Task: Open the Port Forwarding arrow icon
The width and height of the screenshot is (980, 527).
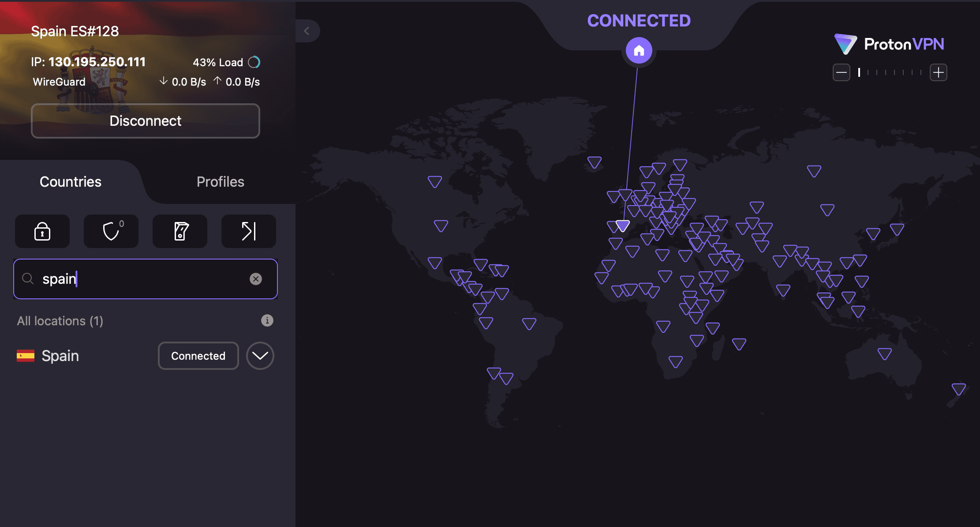Action: click(x=249, y=231)
